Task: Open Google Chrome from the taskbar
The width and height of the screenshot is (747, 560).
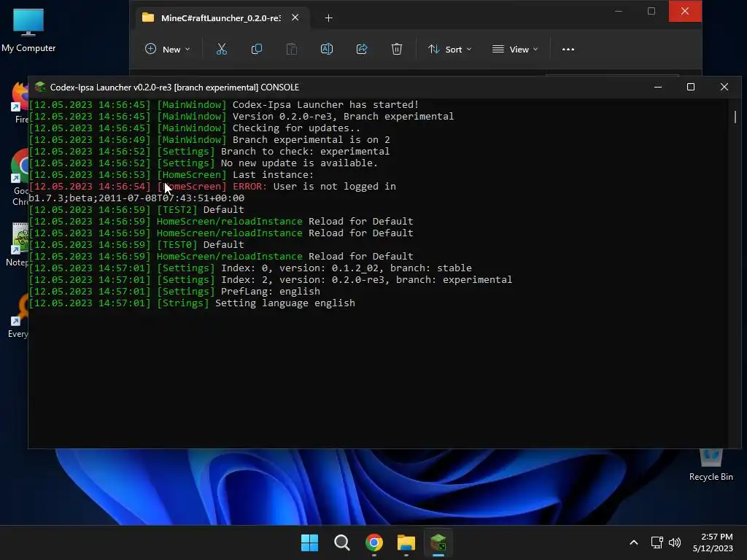Action: (x=374, y=542)
